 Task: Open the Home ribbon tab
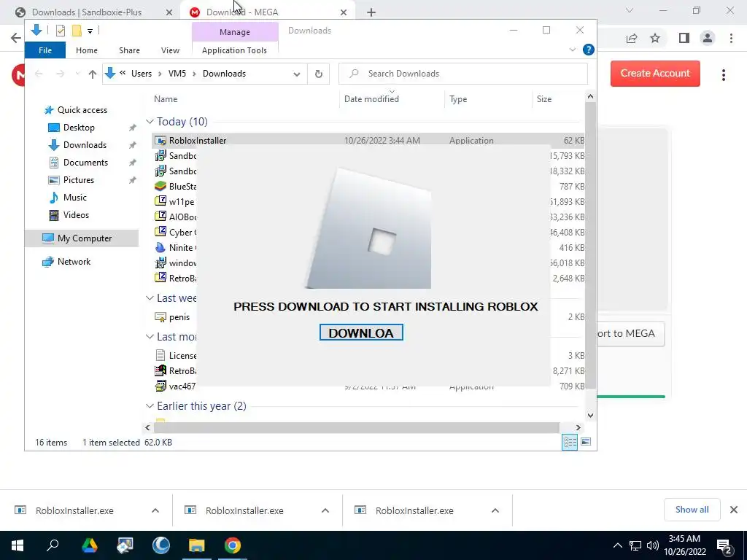87,50
